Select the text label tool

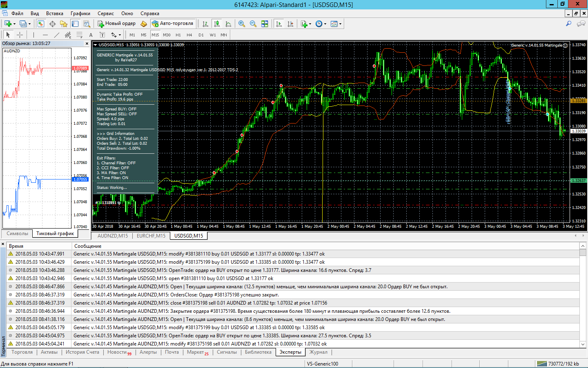91,35
